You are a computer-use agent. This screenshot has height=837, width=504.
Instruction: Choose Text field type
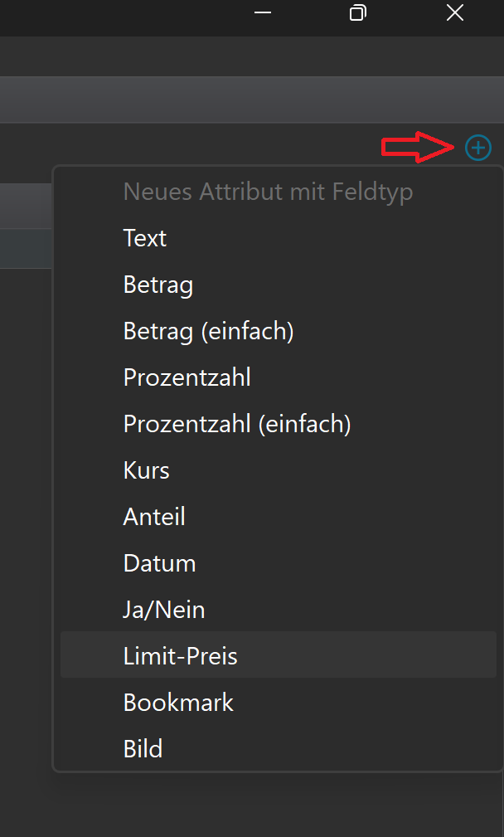tap(145, 239)
